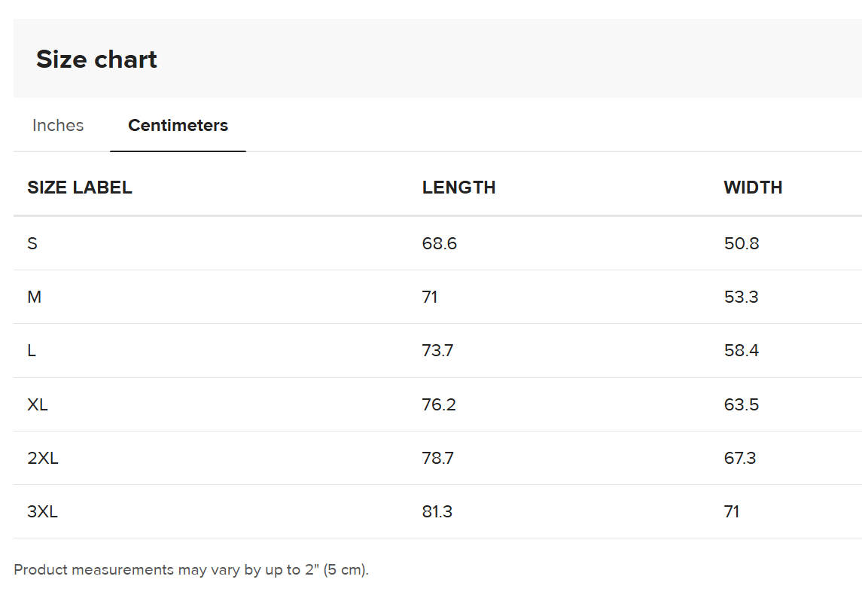Click the LENGTH column header
The image size is (862, 616).
[x=458, y=188]
